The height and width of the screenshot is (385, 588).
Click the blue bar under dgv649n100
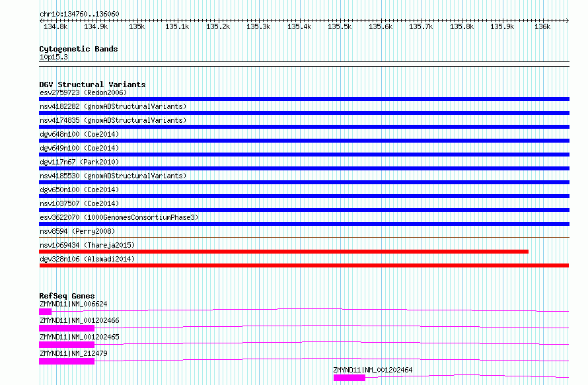click(304, 155)
